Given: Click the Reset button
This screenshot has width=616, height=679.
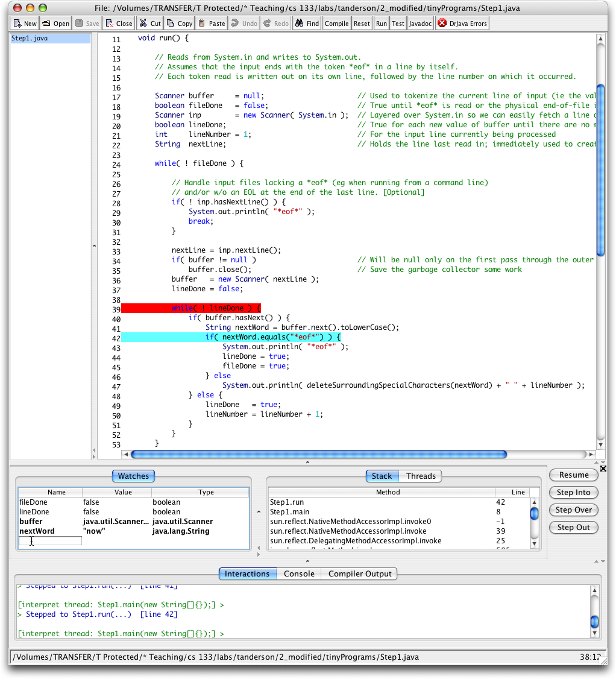Looking at the screenshot, I should [x=362, y=24].
